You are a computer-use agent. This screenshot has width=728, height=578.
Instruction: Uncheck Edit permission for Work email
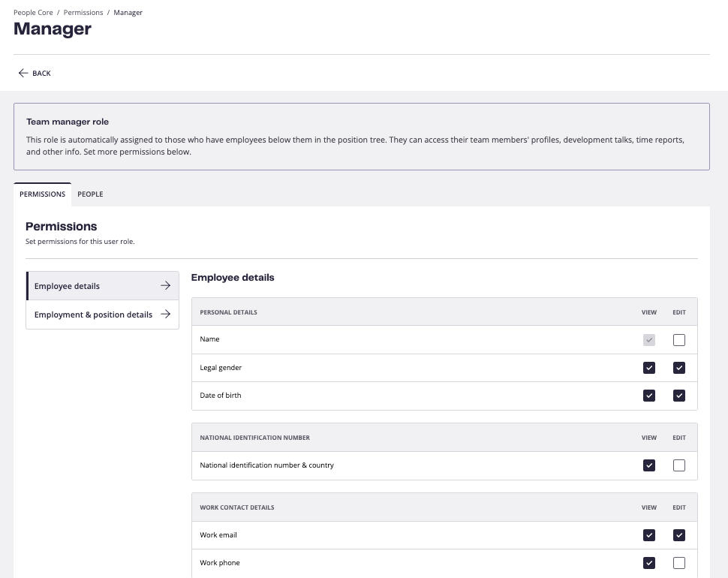678,534
